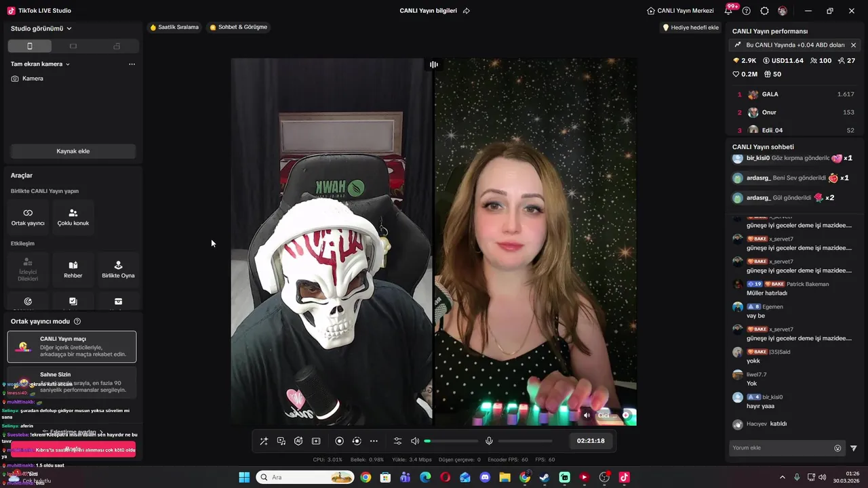Adjust microphone level slider
This screenshot has height=488, width=868.
(x=526, y=441)
